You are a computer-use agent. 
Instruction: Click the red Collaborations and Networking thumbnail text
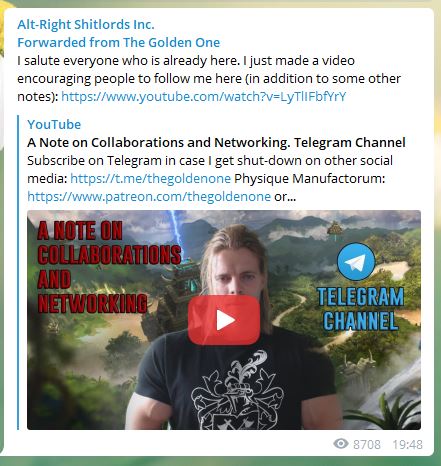point(109,267)
